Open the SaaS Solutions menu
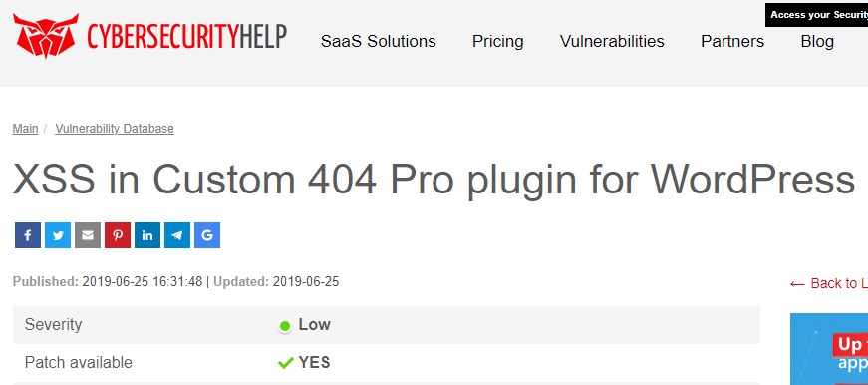The width and height of the screenshot is (868, 385). coord(378,42)
